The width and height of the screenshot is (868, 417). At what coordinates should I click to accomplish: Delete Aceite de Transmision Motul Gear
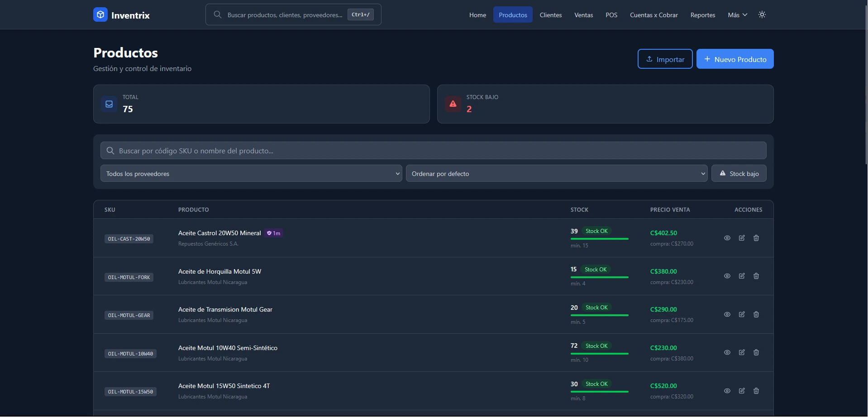756,314
